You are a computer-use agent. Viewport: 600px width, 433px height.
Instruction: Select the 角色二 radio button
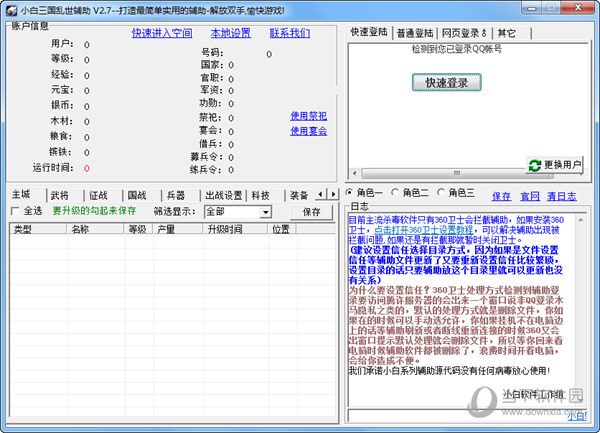[x=395, y=192]
